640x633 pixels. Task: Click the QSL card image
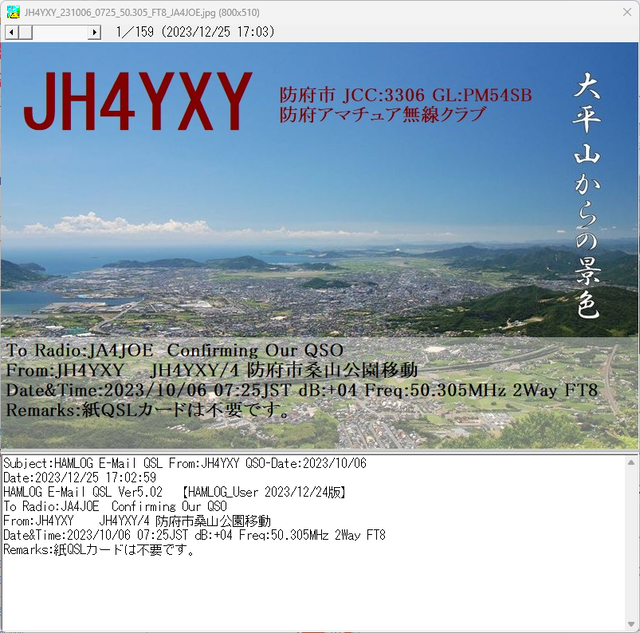point(319,246)
